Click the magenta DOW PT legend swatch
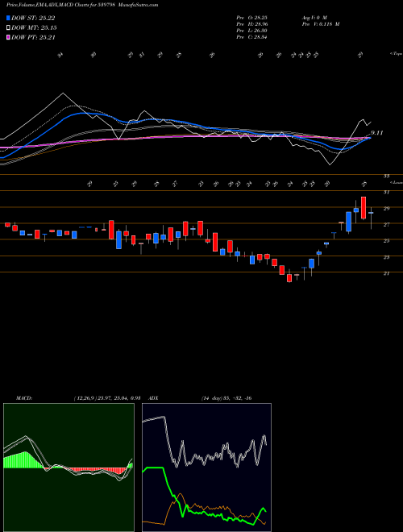Screen dimensions: 403x532 (x=8, y=37)
